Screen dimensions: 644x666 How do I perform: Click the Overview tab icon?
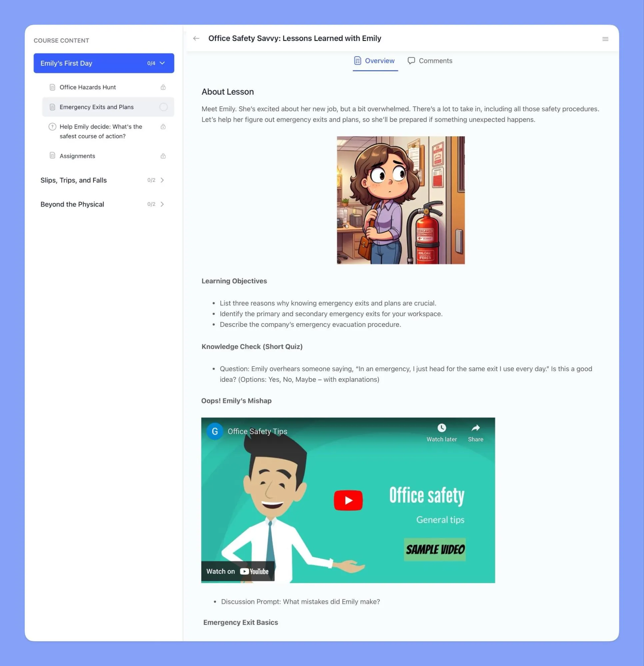[357, 61]
